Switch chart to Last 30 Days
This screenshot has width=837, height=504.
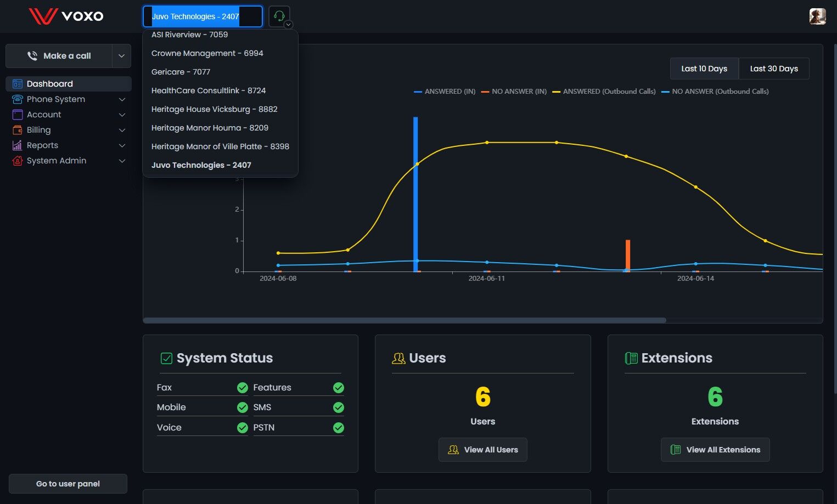point(774,69)
